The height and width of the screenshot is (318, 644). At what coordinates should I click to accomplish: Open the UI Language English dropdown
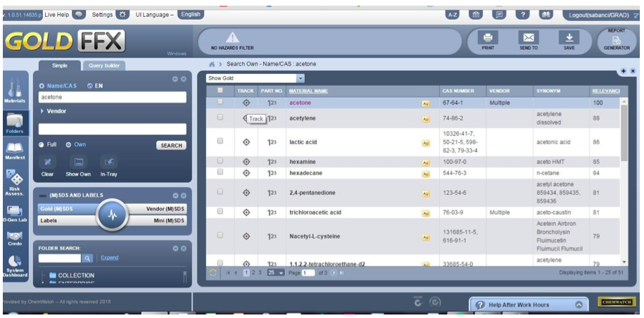pyautogui.click(x=191, y=14)
